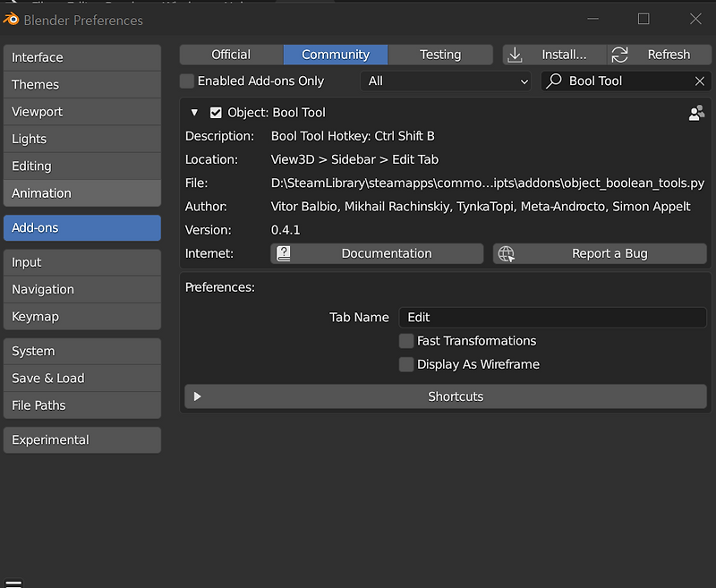Click the Refresh arrows icon
This screenshot has width=716, height=588.
619,55
